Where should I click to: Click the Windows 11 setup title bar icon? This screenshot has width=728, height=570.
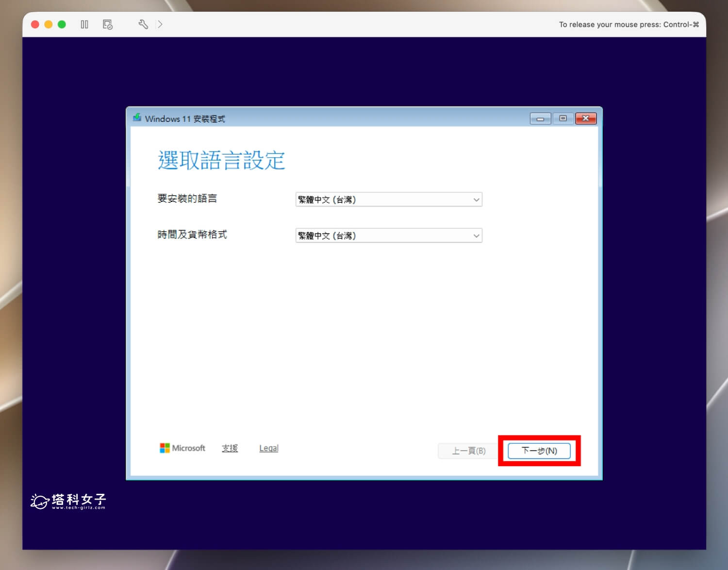tap(137, 118)
